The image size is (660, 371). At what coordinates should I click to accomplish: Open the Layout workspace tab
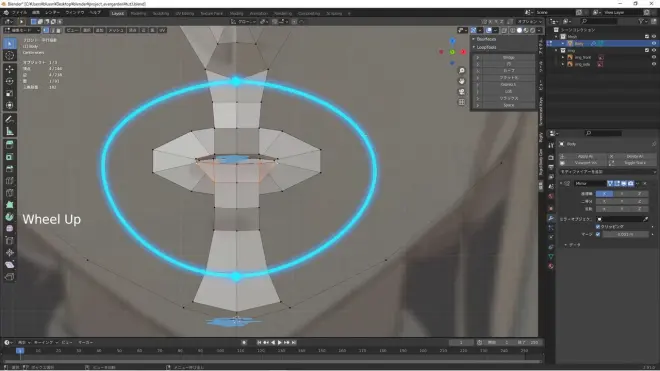117,13
